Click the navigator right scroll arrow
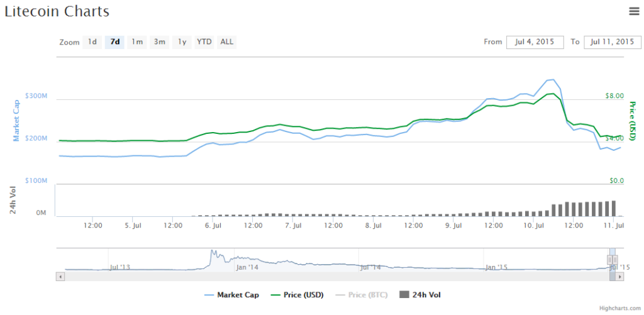Image resolution: width=644 pixels, height=315 pixels. [619, 277]
